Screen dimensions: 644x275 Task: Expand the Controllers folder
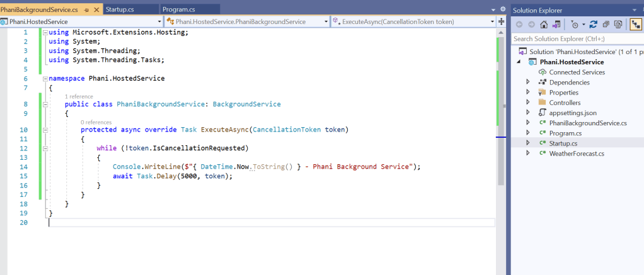[x=528, y=103]
